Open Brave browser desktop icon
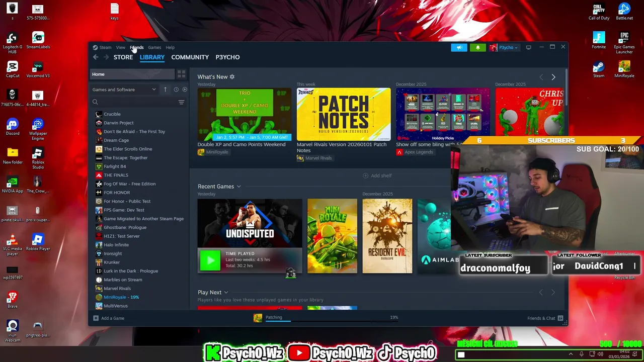Viewport: 644px width, 362px height. point(13,300)
